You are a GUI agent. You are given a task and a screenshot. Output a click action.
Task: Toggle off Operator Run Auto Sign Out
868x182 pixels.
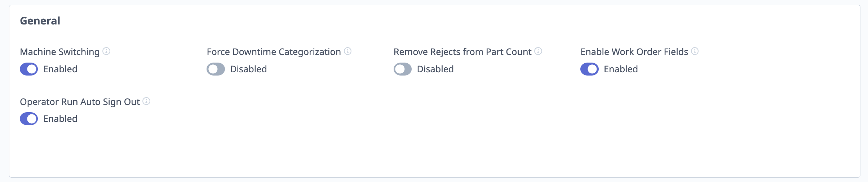pyautogui.click(x=29, y=119)
